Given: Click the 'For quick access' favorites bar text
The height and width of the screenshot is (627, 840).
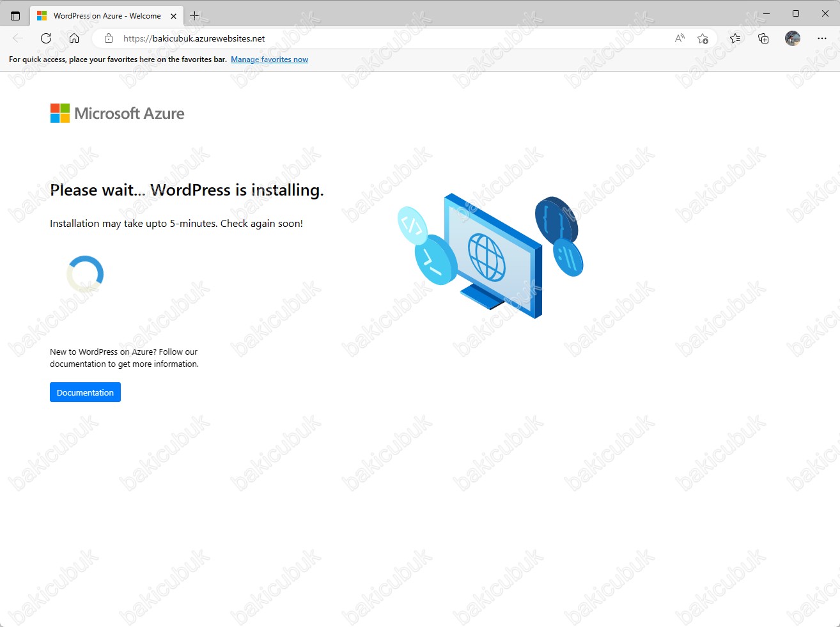Looking at the screenshot, I should (x=118, y=59).
